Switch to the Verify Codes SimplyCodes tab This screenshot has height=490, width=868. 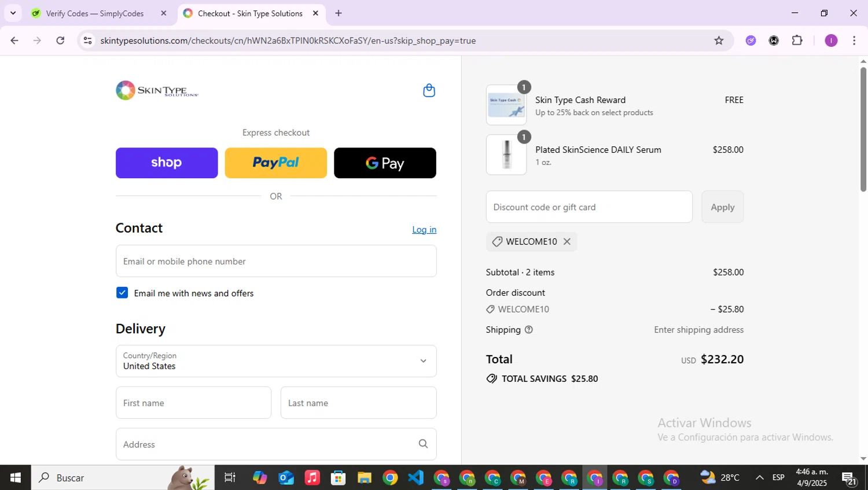pyautogui.click(x=95, y=13)
